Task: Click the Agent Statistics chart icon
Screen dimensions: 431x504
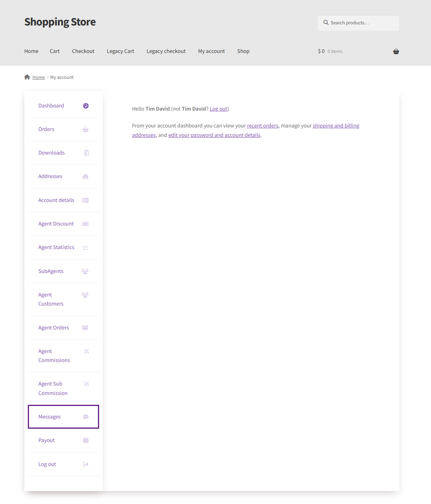Action: 86,247
